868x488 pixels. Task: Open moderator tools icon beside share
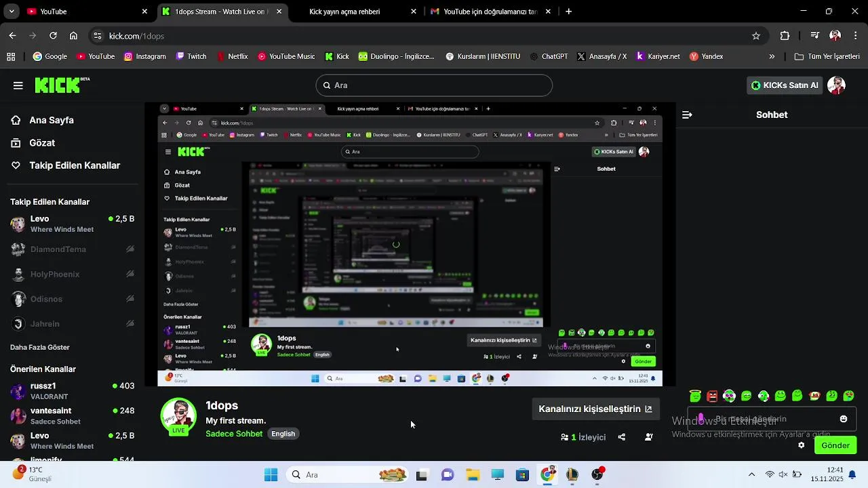click(649, 437)
